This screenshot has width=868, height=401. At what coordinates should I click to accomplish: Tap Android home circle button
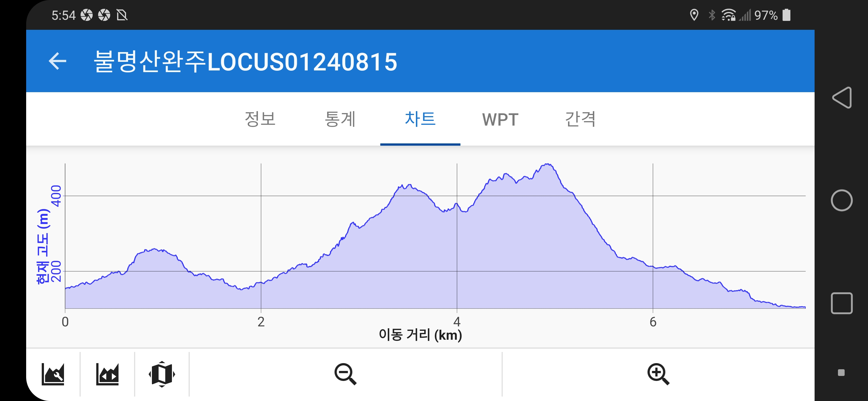(842, 200)
